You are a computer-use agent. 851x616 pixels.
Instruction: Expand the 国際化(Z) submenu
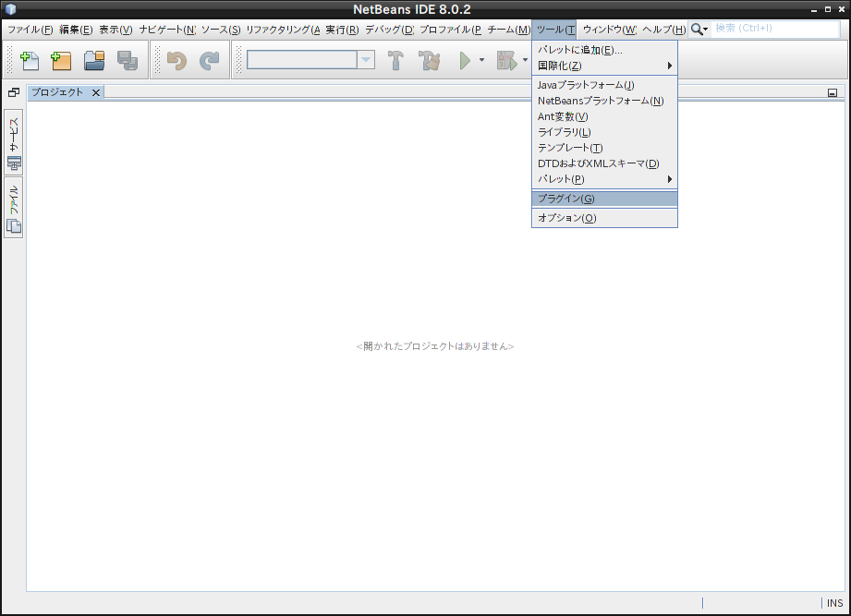[604, 66]
